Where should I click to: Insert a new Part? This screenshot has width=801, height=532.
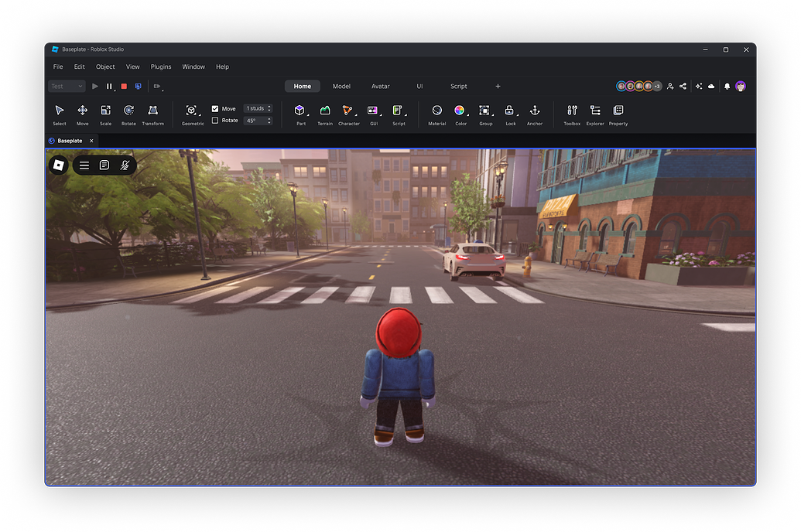coord(300,112)
